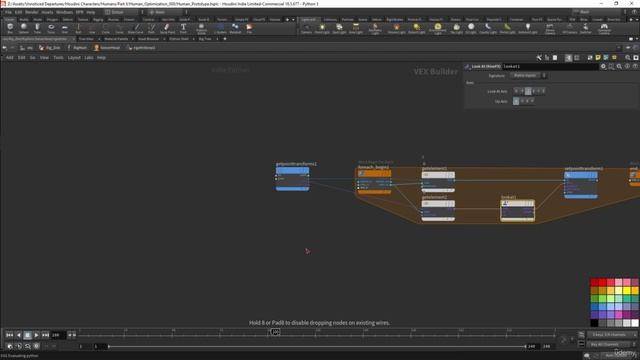
Task: Select the lookat1 node
Action: [518, 210]
